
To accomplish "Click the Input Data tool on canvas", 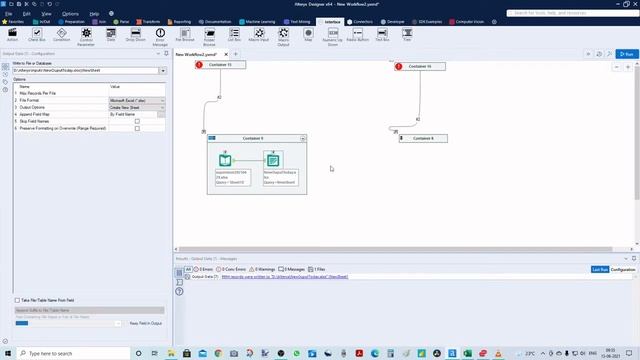I will pos(225,160).
